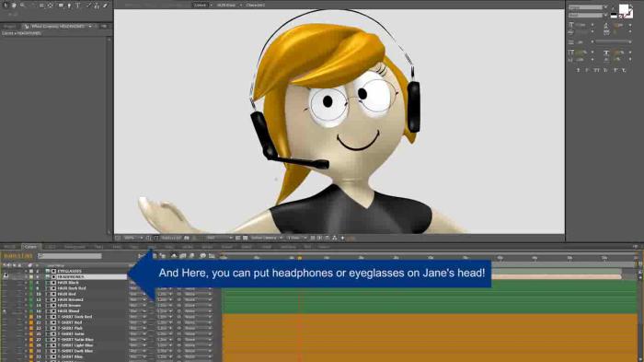Switch to the Colors timeline tab

pos(30,247)
